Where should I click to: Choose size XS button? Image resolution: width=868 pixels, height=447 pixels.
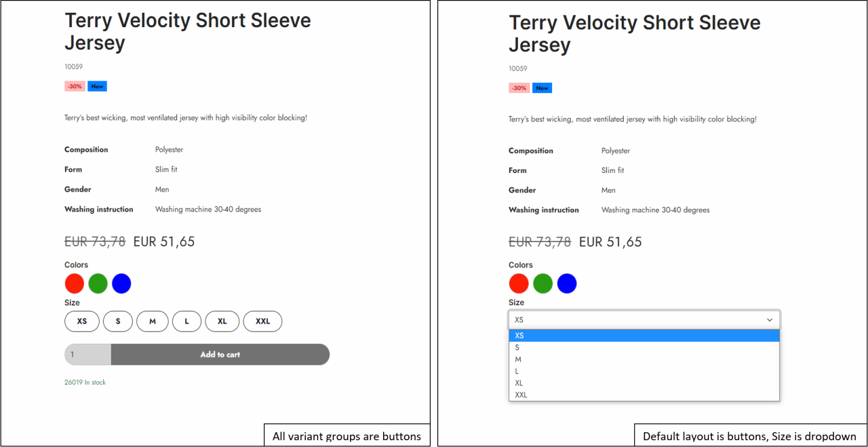pyautogui.click(x=82, y=322)
